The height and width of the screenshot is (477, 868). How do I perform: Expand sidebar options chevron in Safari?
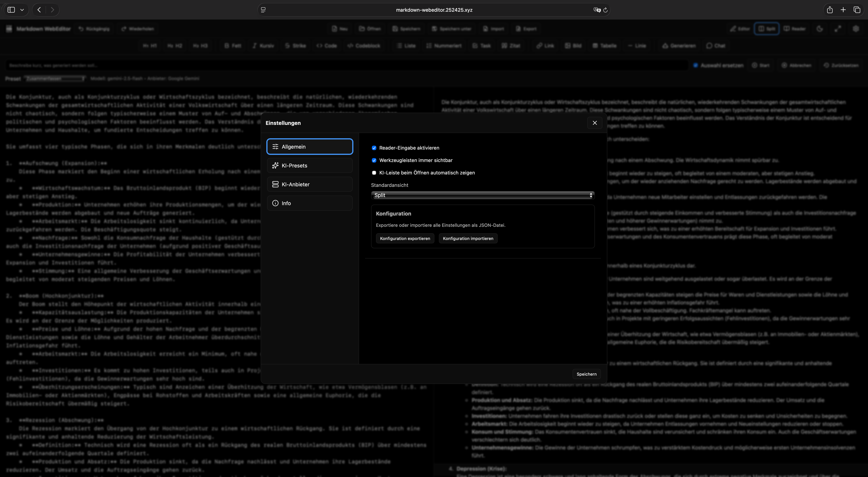click(22, 10)
